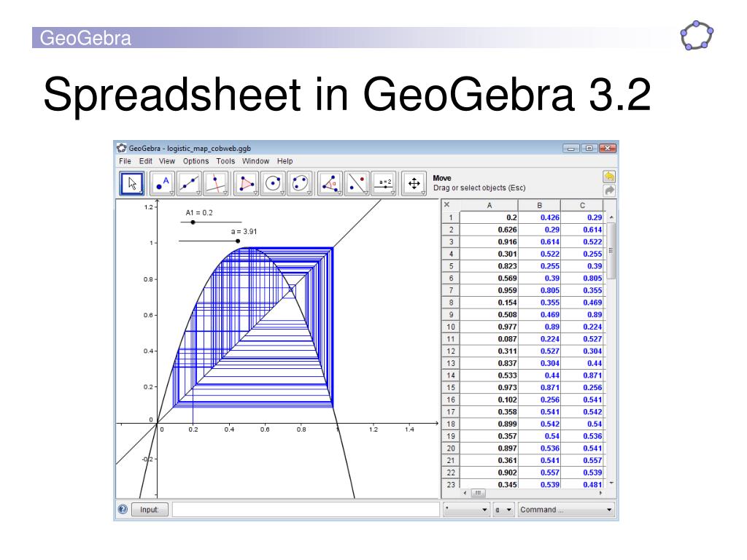Screen dimensions: 747x560
Task: Open the Edit menu
Action: (145, 161)
